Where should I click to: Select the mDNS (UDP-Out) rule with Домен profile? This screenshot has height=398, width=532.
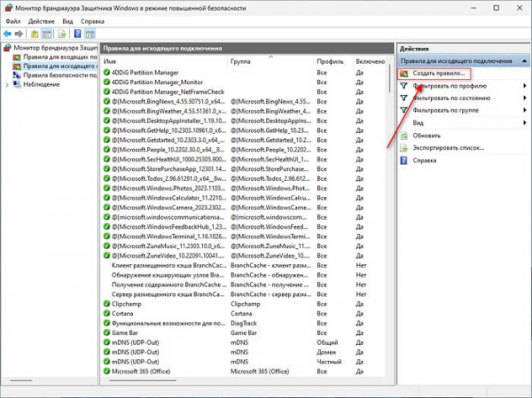[x=244, y=352]
